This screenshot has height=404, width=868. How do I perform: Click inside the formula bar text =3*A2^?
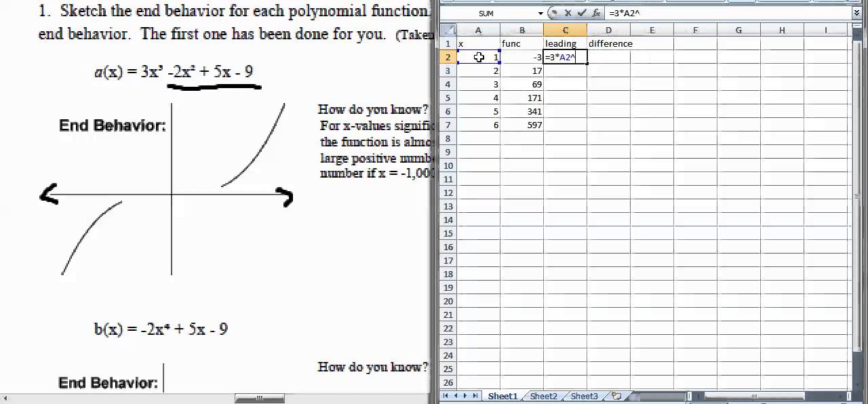click(624, 13)
